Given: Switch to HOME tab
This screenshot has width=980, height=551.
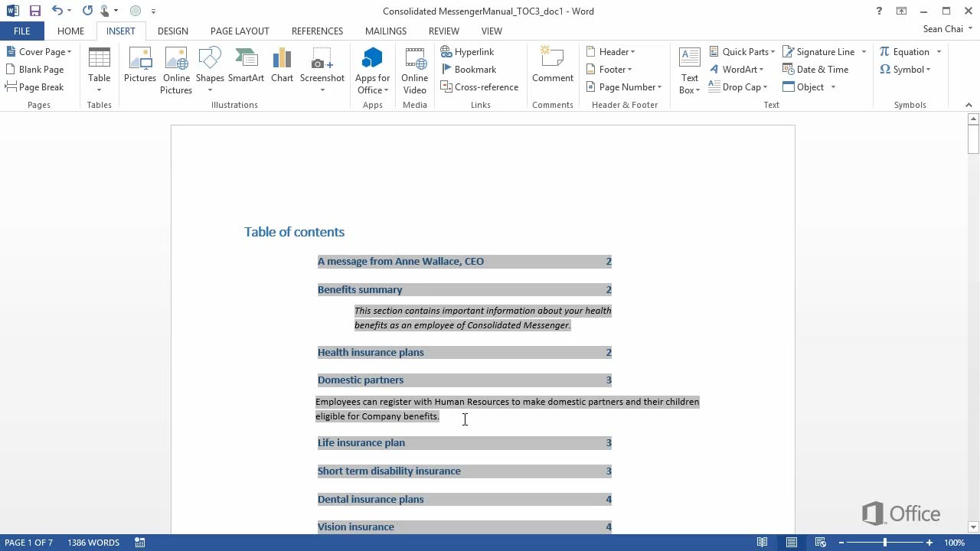Looking at the screenshot, I should click(x=70, y=31).
